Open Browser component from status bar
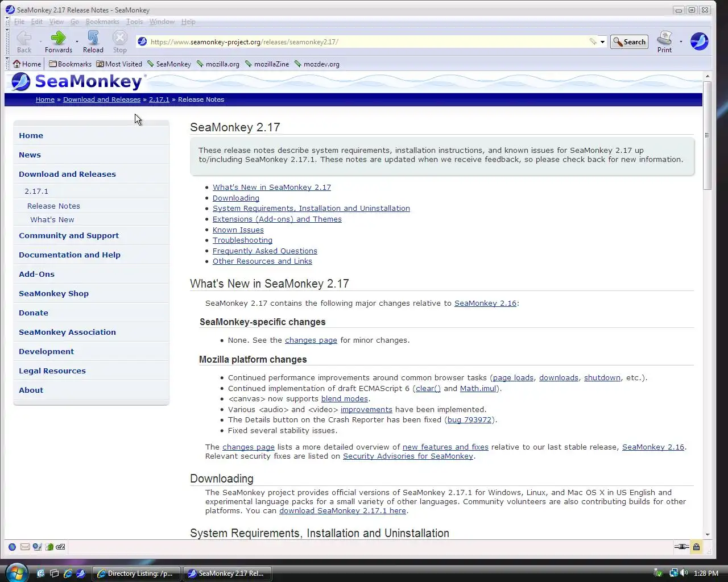The height and width of the screenshot is (582, 728). click(12, 547)
